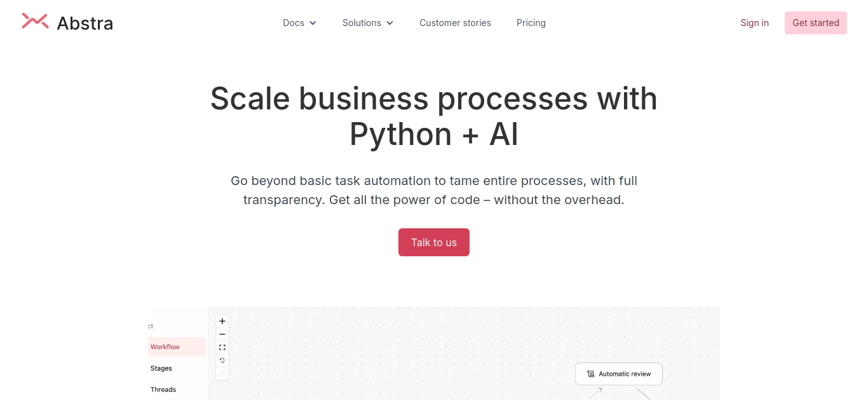868x400 pixels.
Task: Select the Workflow sidebar item
Action: pyautogui.click(x=177, y=347)
